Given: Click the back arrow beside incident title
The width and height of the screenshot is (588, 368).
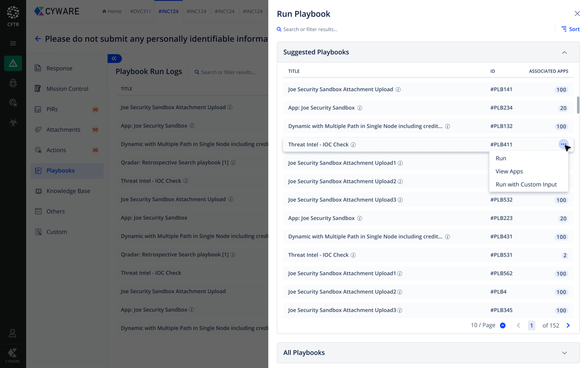Looking at the screenshot, I should 38,38.
